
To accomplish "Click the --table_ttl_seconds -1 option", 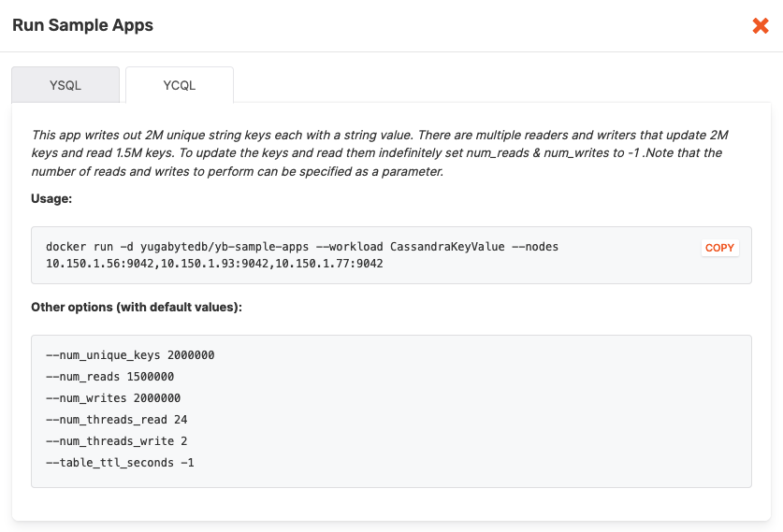I will point(120,463).
